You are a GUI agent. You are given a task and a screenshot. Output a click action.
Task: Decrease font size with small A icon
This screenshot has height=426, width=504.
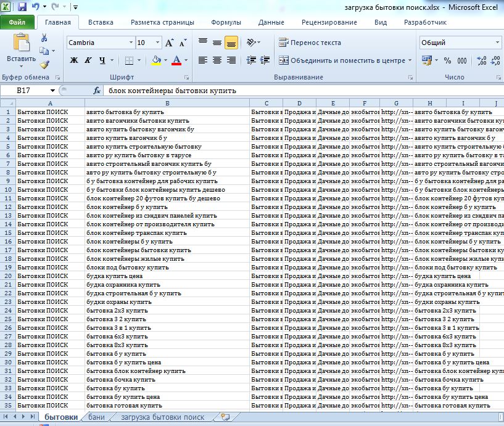click(183, 43)
